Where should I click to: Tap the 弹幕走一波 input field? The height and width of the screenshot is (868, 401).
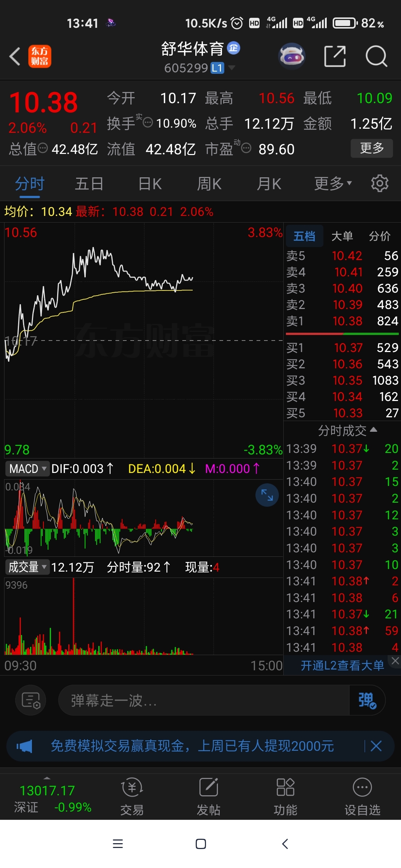[x=203, y=700]
